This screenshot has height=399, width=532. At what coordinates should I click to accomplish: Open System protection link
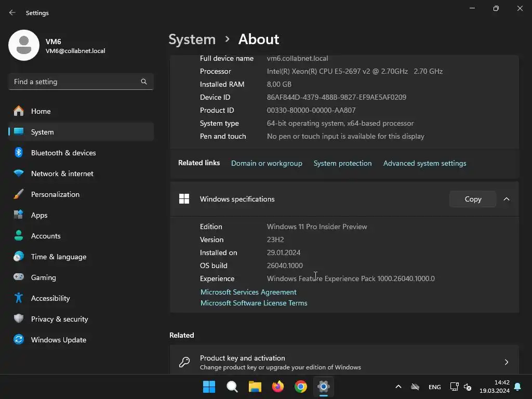[342, 163]
